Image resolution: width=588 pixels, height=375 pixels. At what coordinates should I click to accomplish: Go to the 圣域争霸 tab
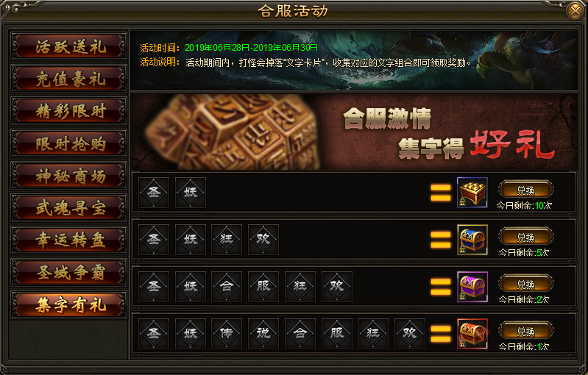click(69, 272)
